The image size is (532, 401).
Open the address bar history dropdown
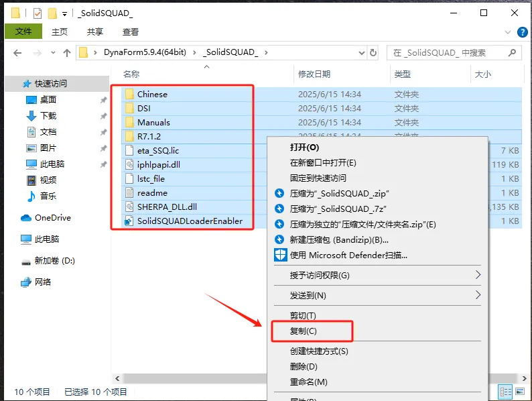[x=362, y=52]
